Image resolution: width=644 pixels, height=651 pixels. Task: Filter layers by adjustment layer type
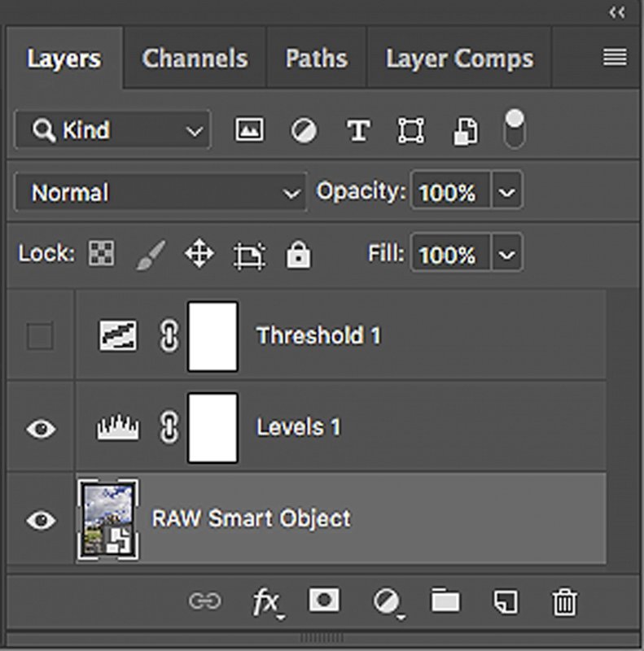pyautogui.click(x=304, y=130)
